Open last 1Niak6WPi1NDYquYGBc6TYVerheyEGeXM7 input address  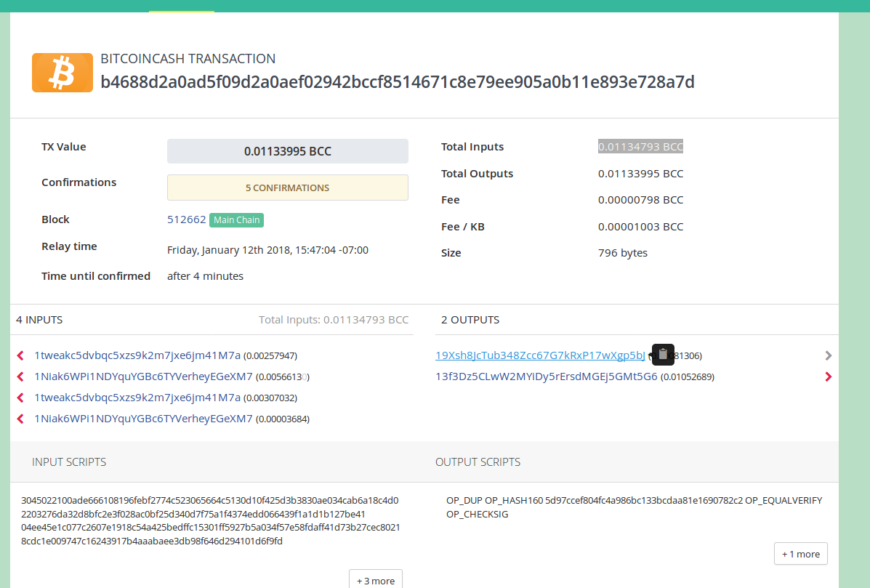point(143,419)
